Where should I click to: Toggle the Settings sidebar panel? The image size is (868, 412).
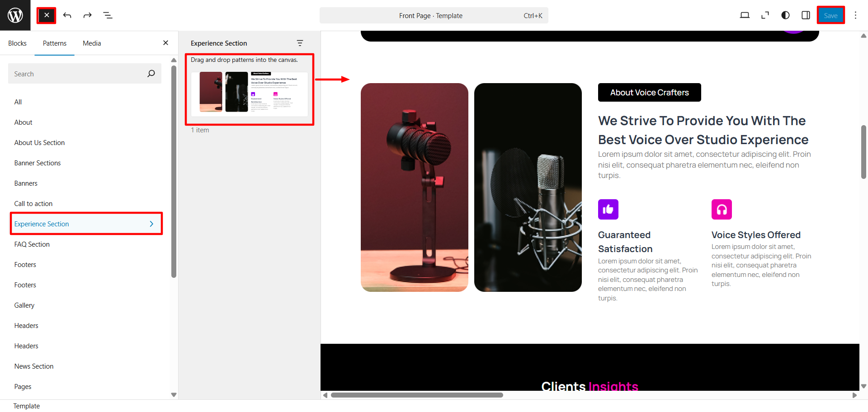pyautogui.click(x=806, y=15)
